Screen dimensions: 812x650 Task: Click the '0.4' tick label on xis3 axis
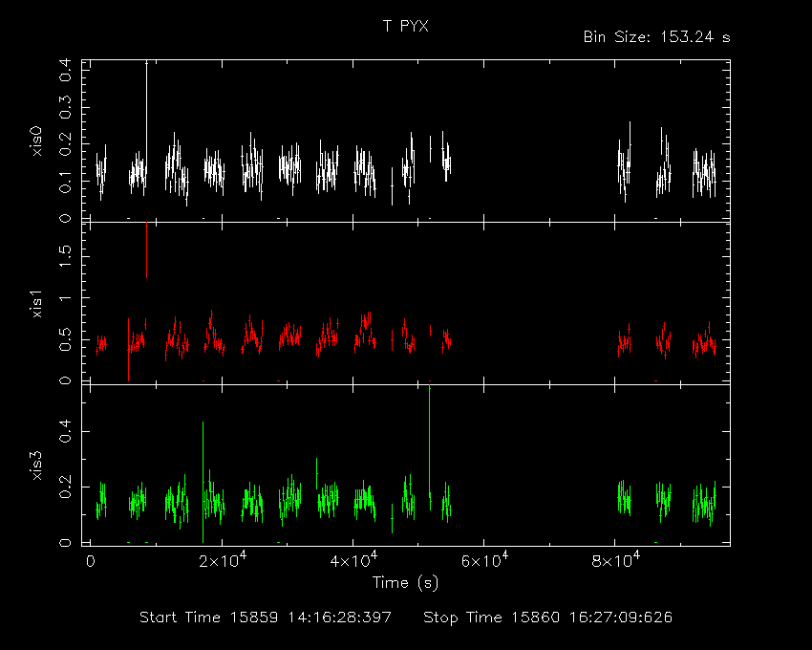pos(65,431)
